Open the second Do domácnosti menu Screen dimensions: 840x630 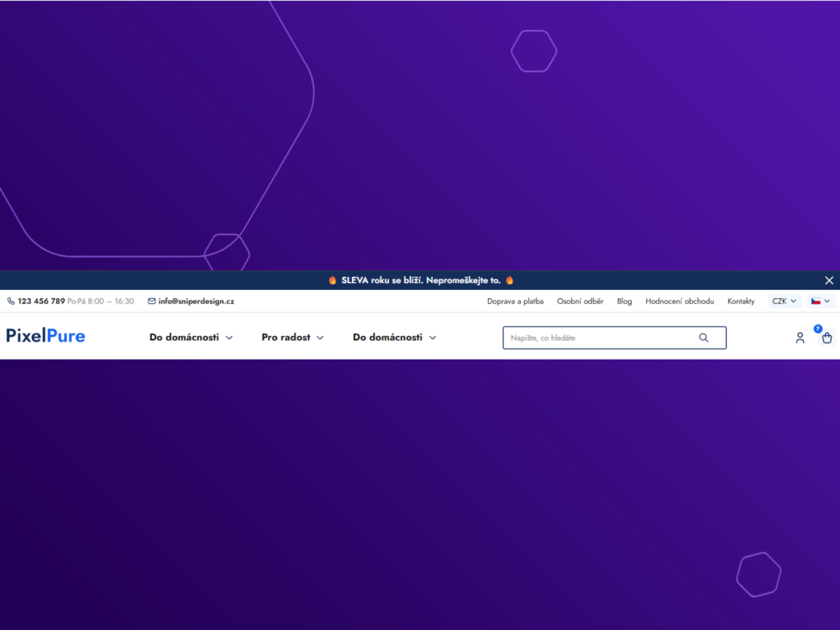(394, 338)
